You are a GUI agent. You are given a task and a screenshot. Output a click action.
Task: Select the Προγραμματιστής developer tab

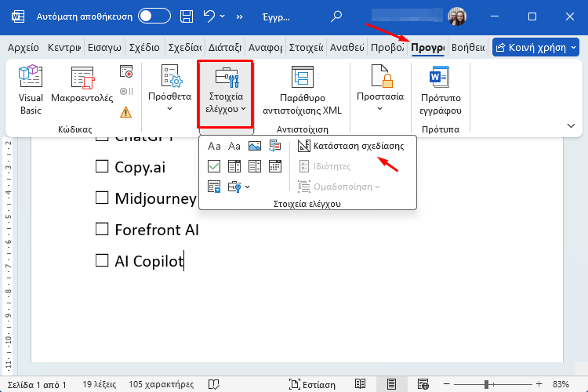point(428,48)
